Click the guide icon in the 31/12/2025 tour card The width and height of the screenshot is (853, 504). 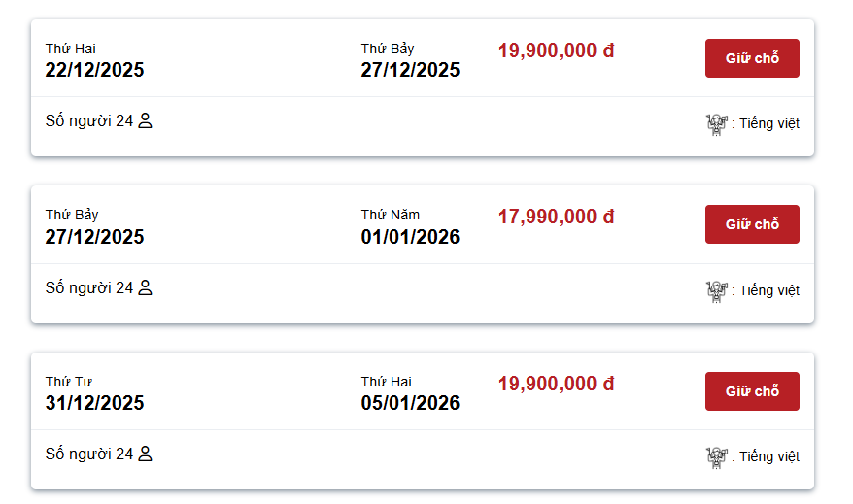[716, 456]
